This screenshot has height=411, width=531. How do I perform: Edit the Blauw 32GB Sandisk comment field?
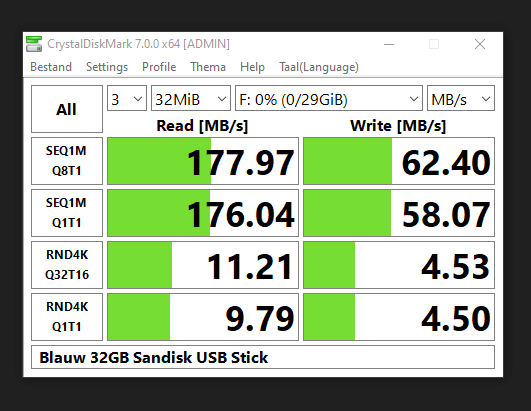tap(263, 357)
